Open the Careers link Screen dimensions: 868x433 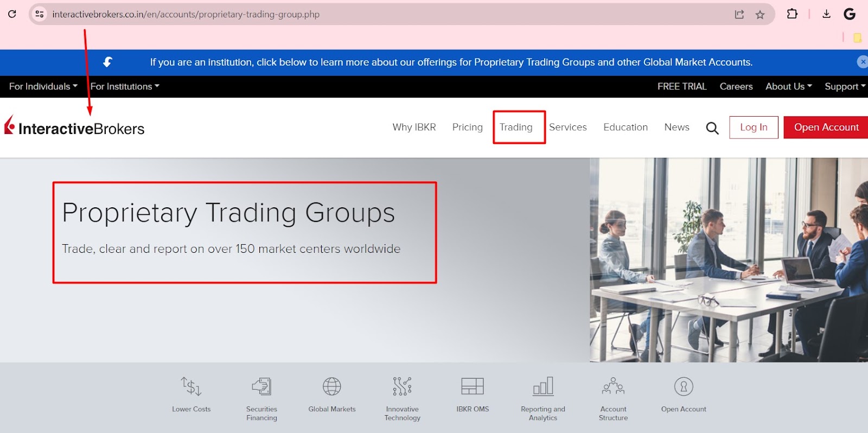click(736, 86)
